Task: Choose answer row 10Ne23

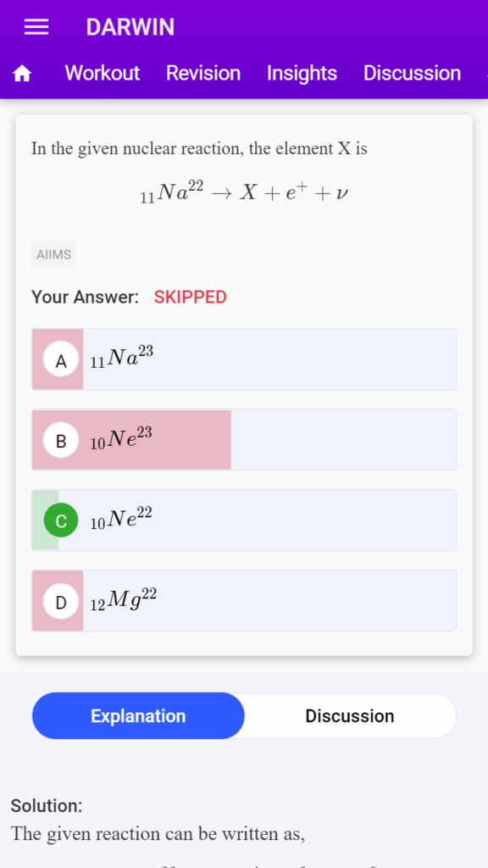Action: coord(244,440)
